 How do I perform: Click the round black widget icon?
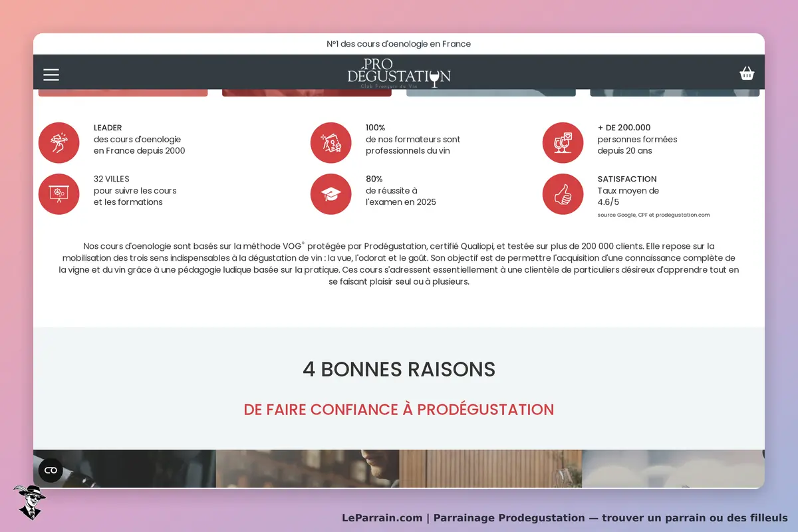click(51, 470)
